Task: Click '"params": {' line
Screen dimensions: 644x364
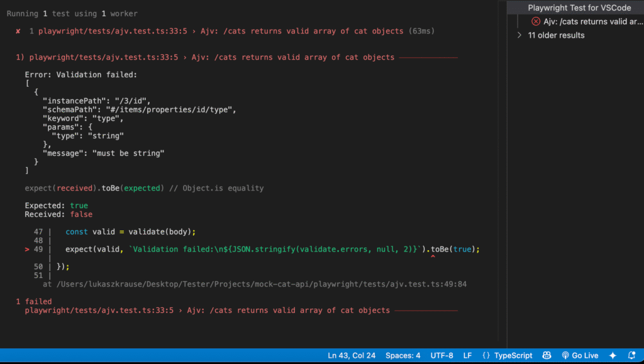Action: (67, 127)
